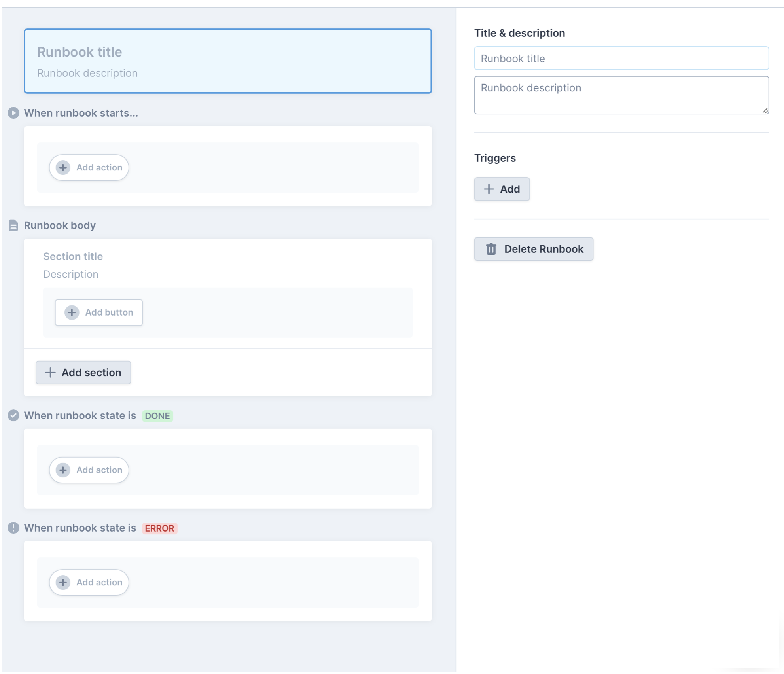Add action for the DONE state

89,470
